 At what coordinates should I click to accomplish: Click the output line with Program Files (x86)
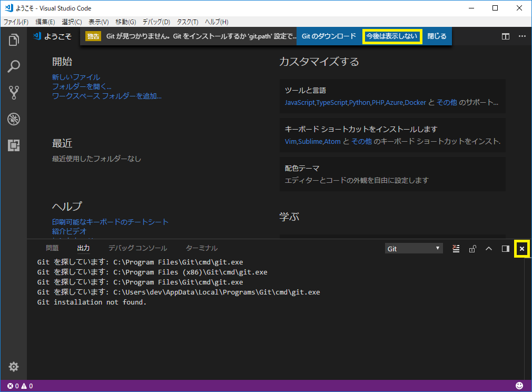click(x=152, y=272)
